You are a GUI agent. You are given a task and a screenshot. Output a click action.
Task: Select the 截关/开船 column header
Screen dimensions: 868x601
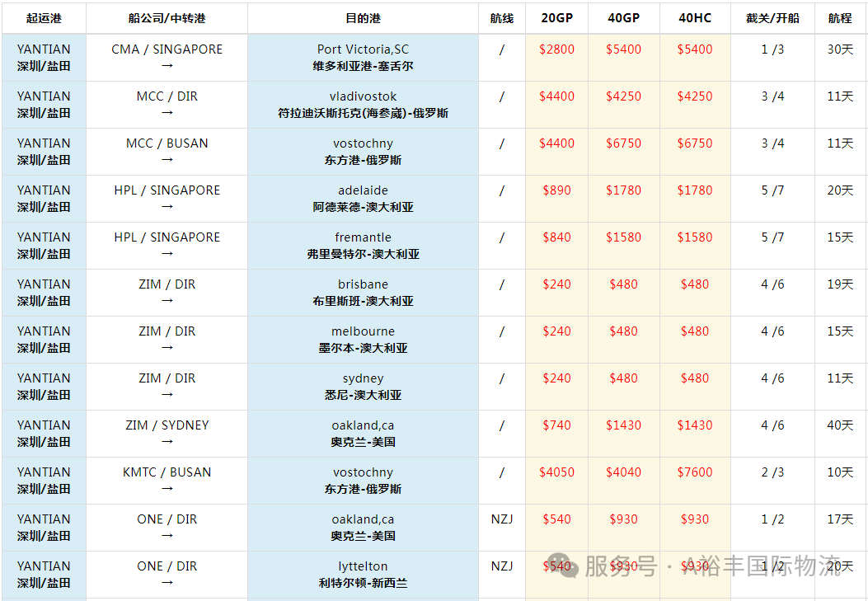[772, 18]
